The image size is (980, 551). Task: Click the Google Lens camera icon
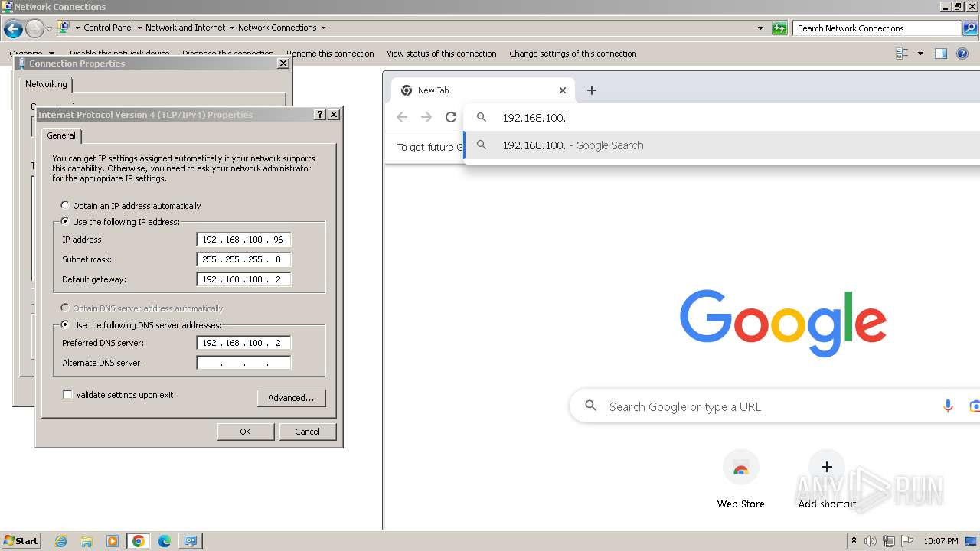click(x=975, y=406)
